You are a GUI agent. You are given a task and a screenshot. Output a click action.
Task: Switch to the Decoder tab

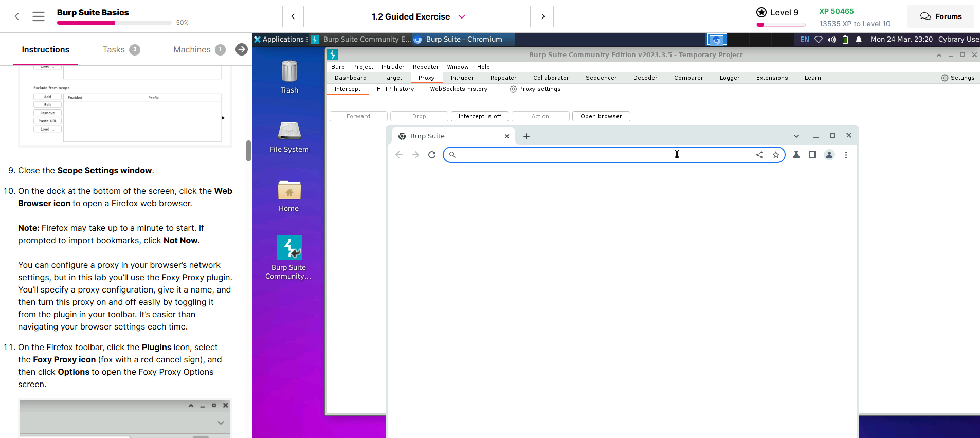pos(645,78)
